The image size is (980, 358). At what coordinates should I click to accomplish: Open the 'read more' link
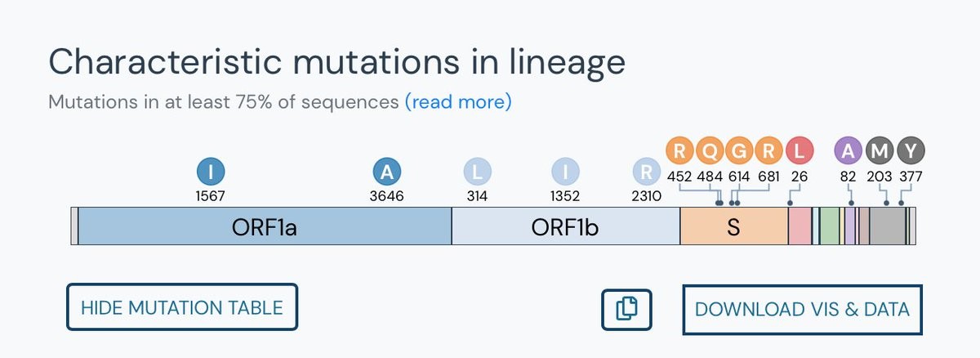[458, 102]
